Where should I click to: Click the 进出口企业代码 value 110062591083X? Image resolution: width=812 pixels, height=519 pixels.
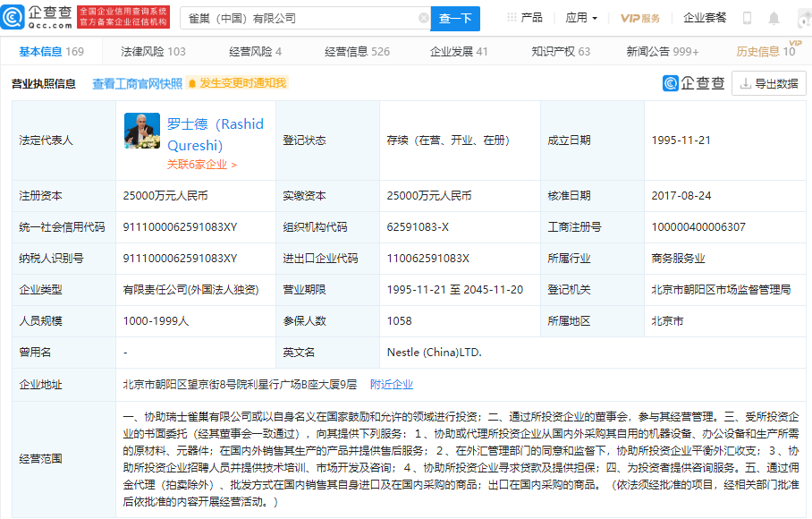[427, 259]
